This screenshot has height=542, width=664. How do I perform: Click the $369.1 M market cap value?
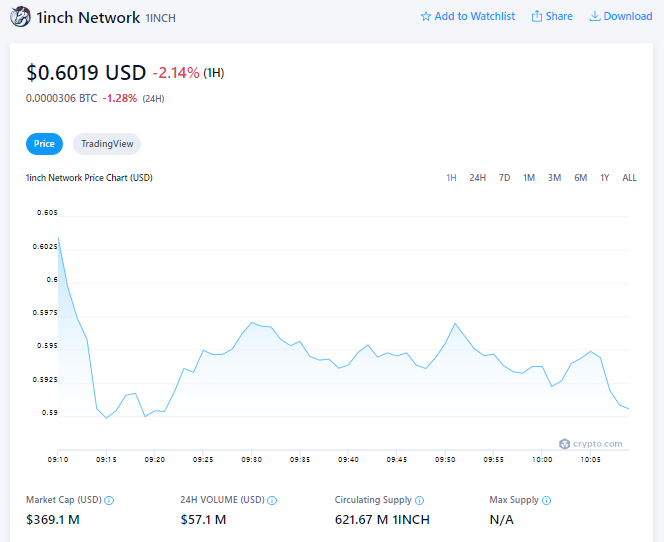click(x=53, y=520)
